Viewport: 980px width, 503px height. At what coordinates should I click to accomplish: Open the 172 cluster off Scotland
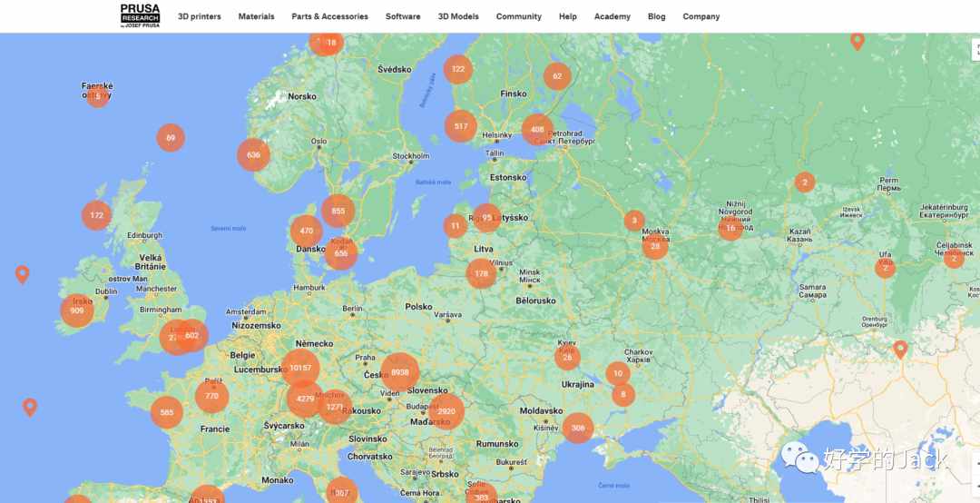pos(96,215)
